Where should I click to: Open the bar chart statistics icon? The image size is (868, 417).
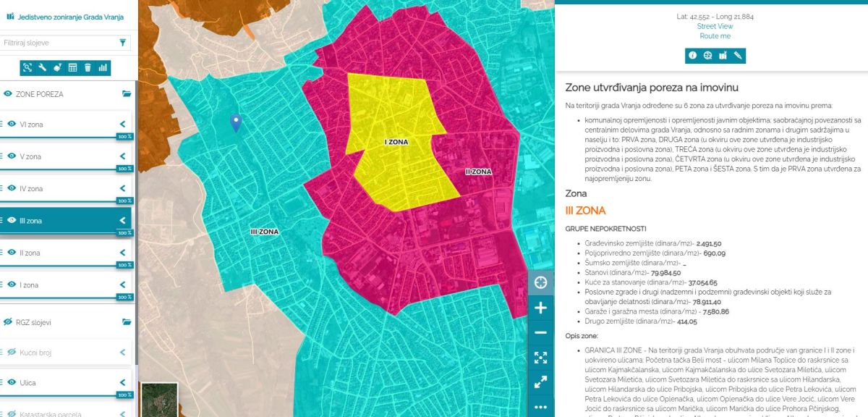103,67
